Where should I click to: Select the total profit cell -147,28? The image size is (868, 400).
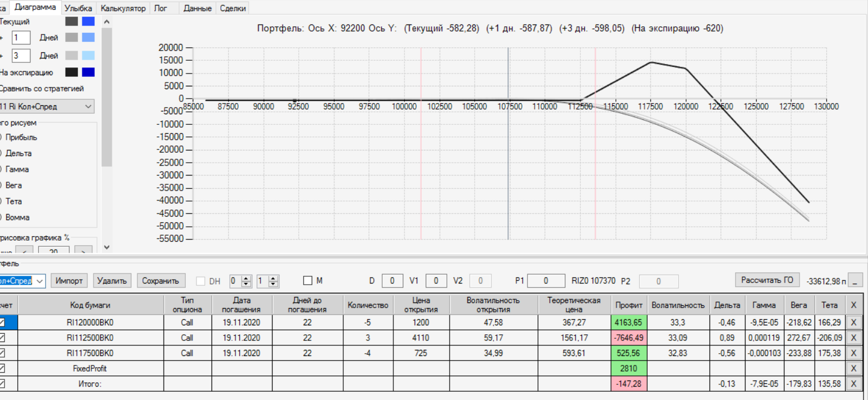pyautogui.click(x=629, y=383)
